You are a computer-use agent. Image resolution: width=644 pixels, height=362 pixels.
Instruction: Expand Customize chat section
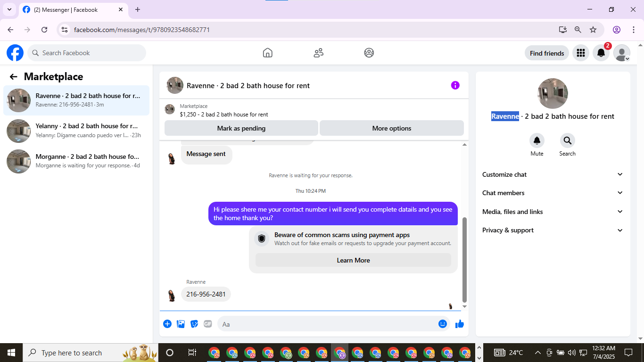tap(553, 174)
